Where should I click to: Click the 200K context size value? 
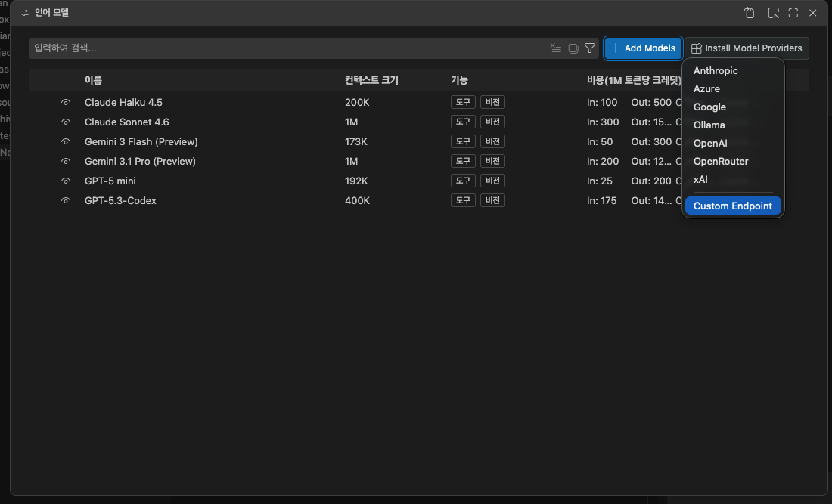click(x=356, y=102)
